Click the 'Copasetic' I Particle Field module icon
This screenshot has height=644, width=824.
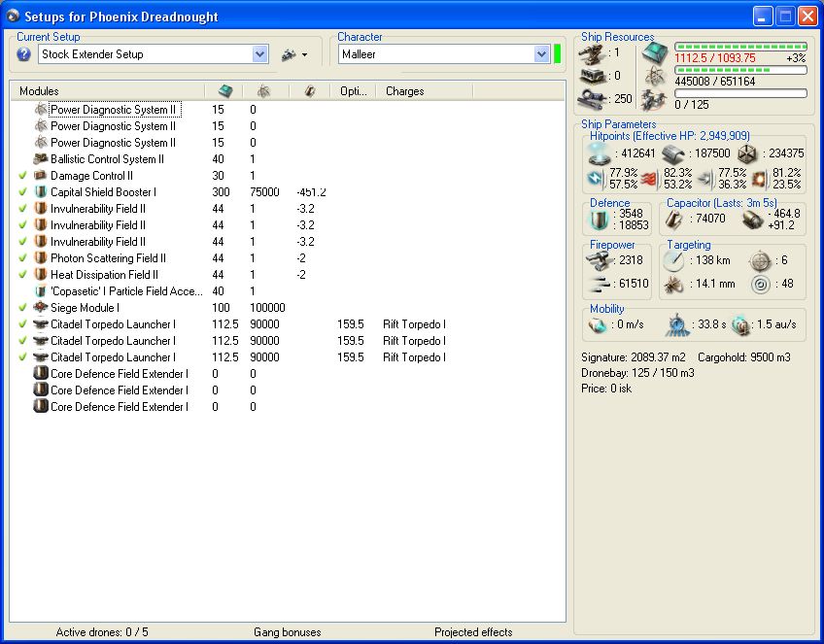point(41,291)
